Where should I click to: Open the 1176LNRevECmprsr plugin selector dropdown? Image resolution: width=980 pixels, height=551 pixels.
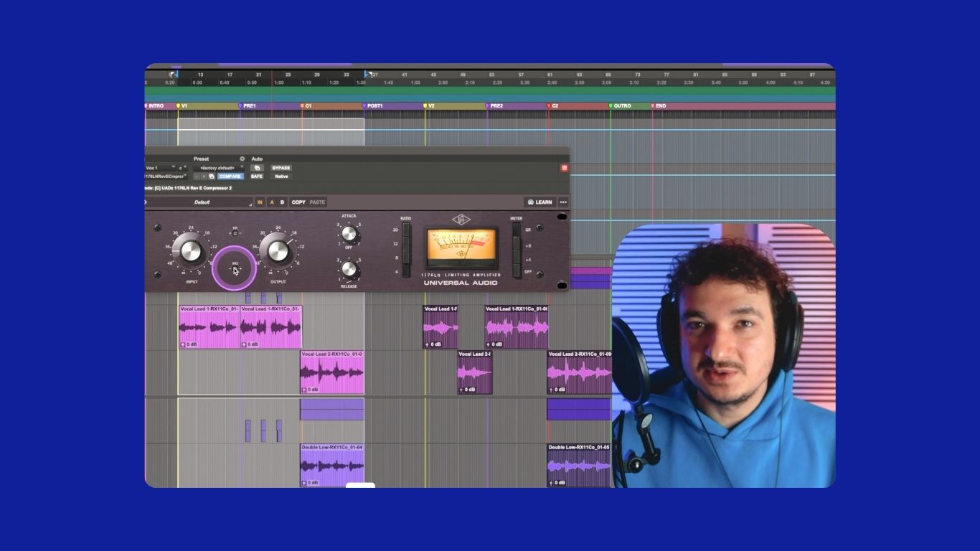pos(166,176)
